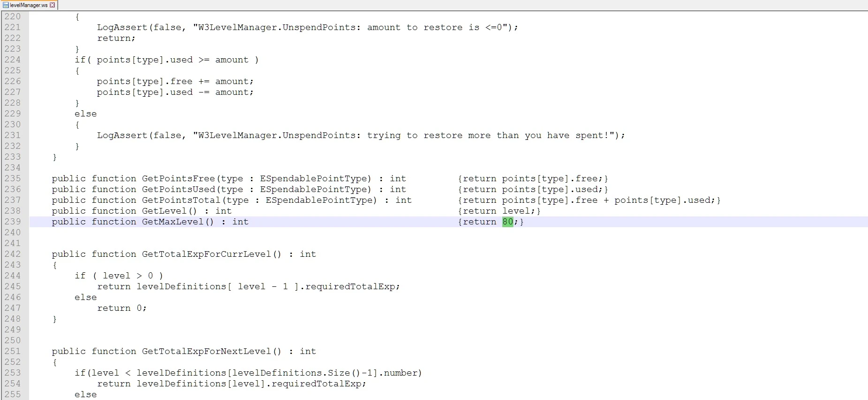Click line number 220 in the margin

[x=13, y=16]
